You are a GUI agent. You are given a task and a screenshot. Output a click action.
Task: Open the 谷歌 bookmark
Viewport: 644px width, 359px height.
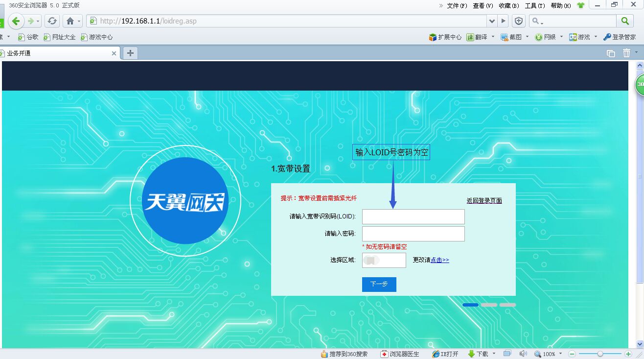[x=28, y=37]
